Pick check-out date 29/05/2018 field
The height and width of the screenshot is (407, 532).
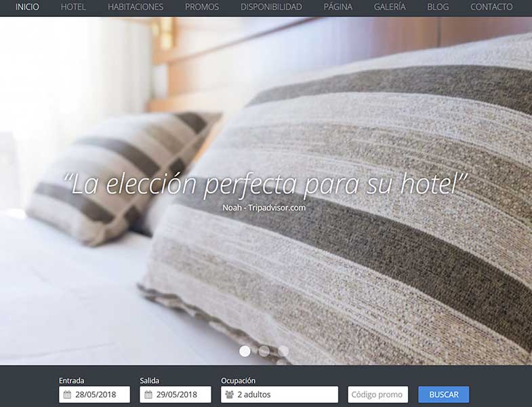coord(176,394)
